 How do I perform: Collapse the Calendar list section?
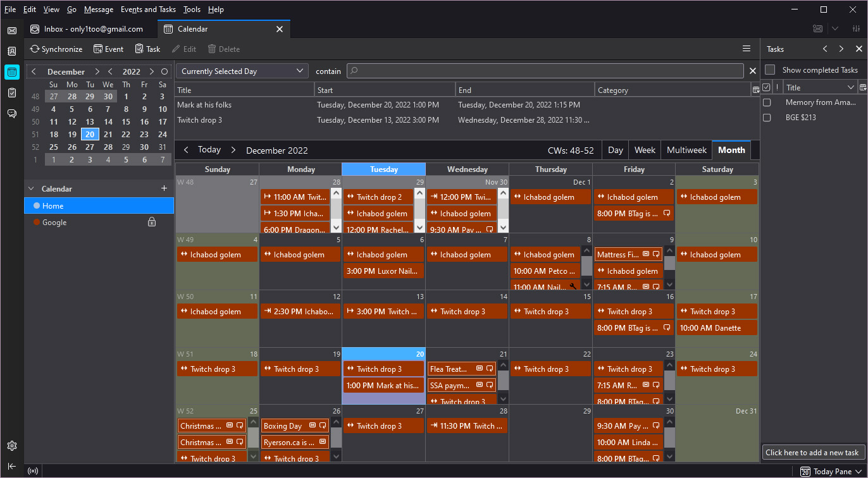31,188
